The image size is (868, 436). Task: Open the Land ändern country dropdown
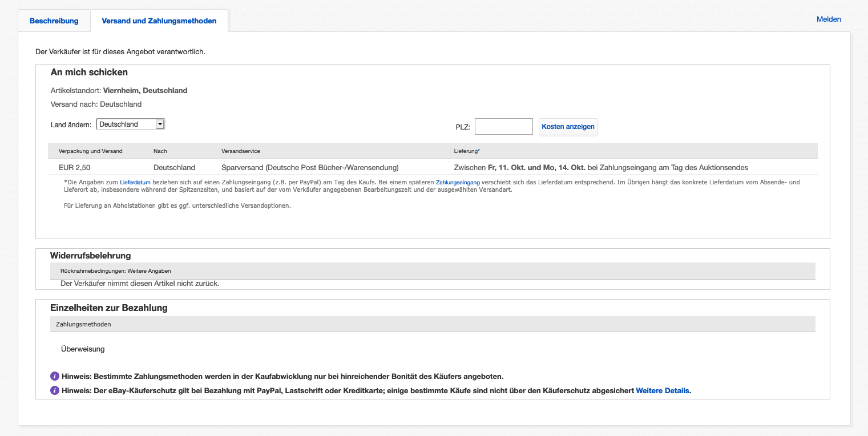(x=130, y=124)
